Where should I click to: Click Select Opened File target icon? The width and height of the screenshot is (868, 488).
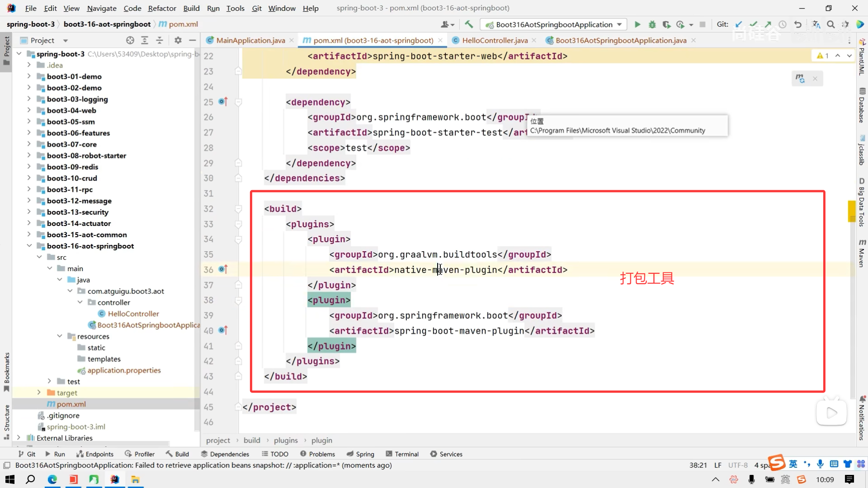130,40
